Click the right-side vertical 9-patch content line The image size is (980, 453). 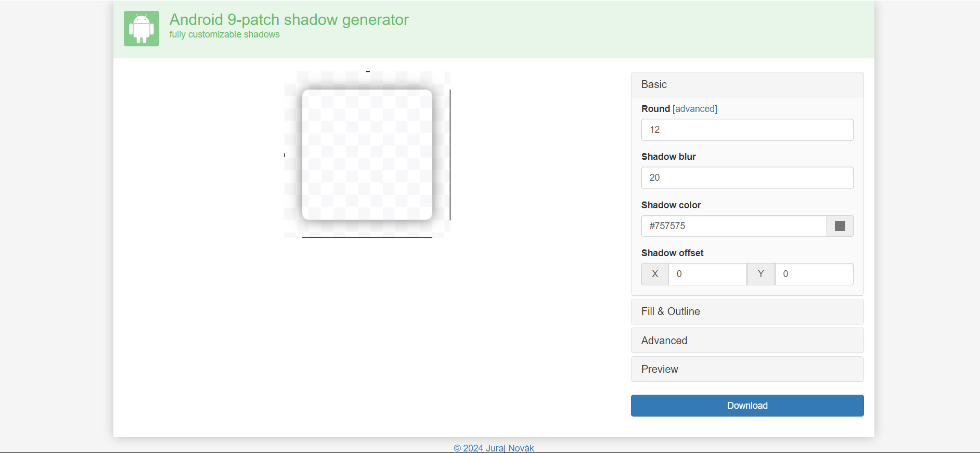coord(450,155)
